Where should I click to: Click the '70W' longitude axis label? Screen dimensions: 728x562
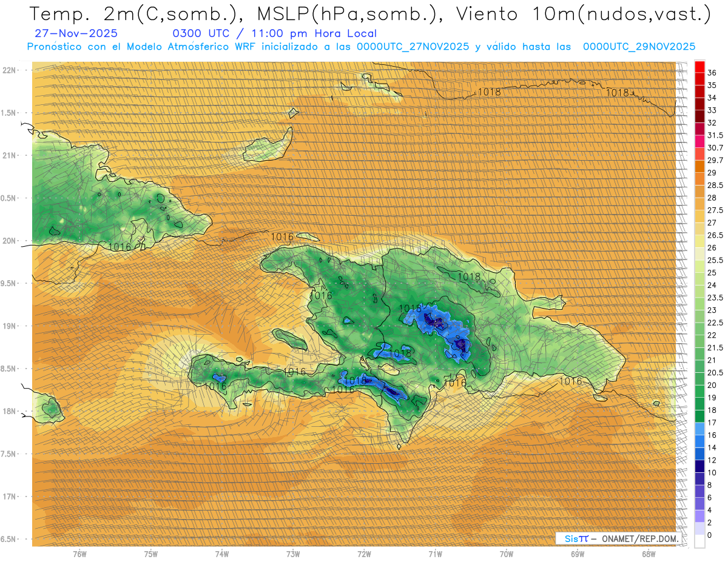(507, 554)
